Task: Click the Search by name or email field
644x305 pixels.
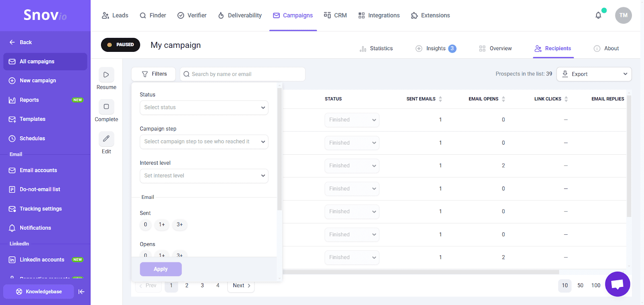Action: pos(242,74)
